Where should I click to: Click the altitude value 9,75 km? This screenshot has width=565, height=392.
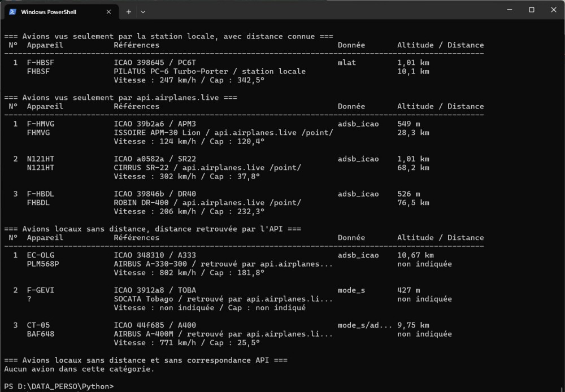(414, 325)
